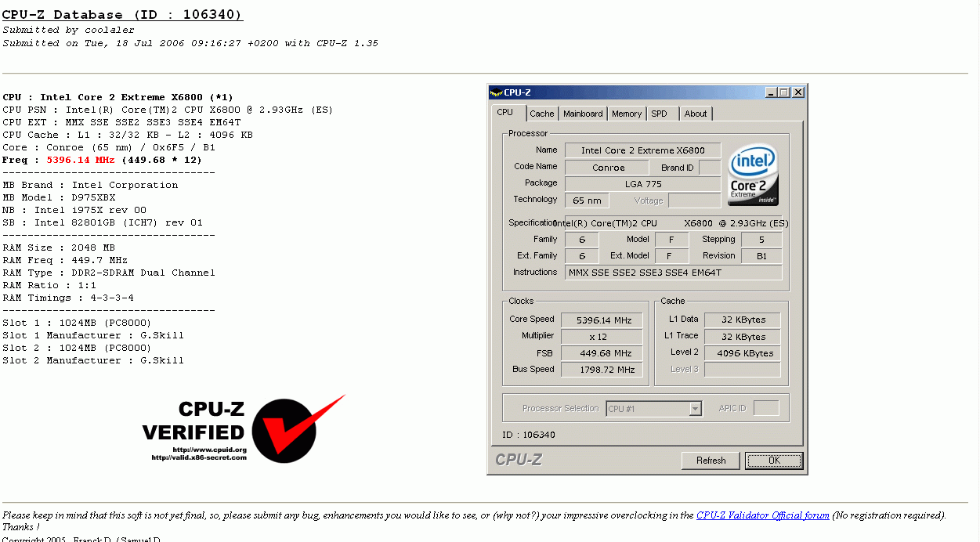This screenshot has height=542, width=980.
Task: Click the Core Speed value 5396.14 MHz
Action: tap(603, 320)
